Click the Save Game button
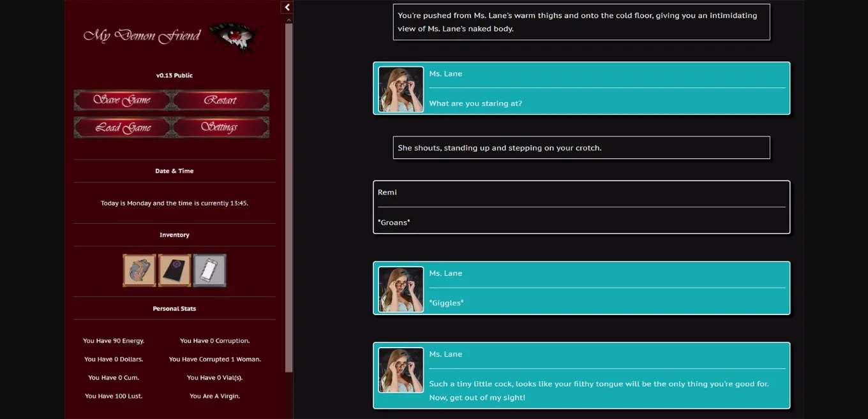 [122, 100]
